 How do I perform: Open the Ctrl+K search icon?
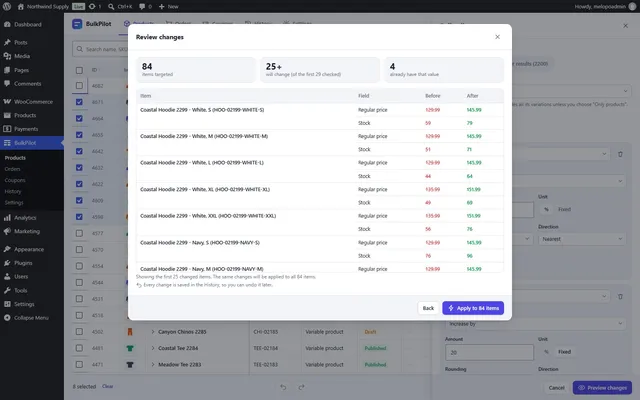111,7
